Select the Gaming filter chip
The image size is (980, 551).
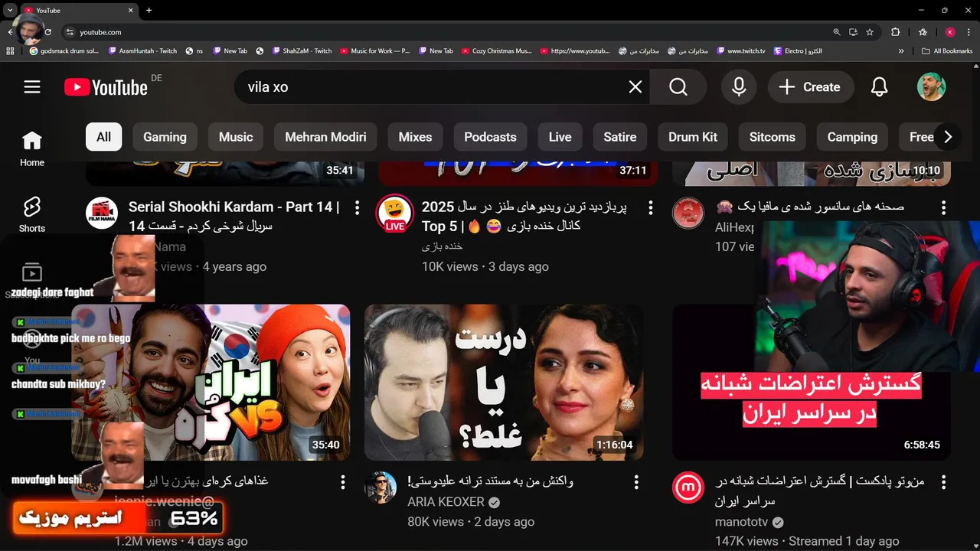point(165,137)
